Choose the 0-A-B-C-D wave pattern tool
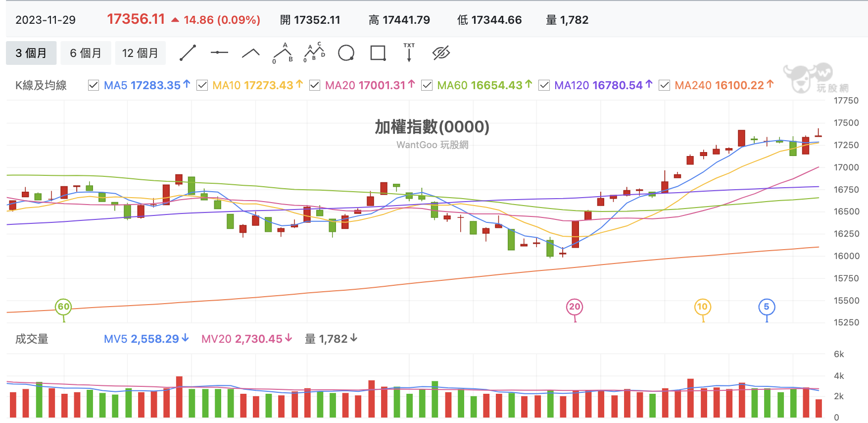This screenshot has height=423, width=868. (314, 53)
